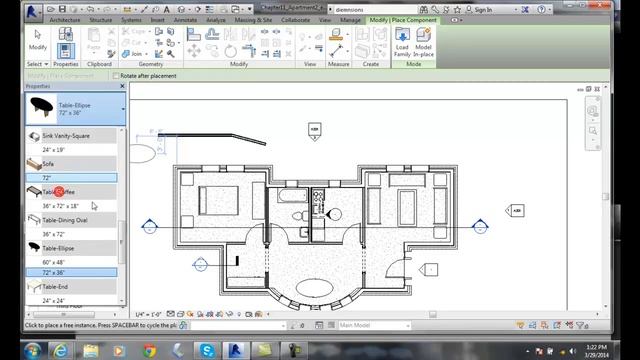Open the Main Model design options dropdown
Screen dimensions: 640x360
(x=407, y=325)
